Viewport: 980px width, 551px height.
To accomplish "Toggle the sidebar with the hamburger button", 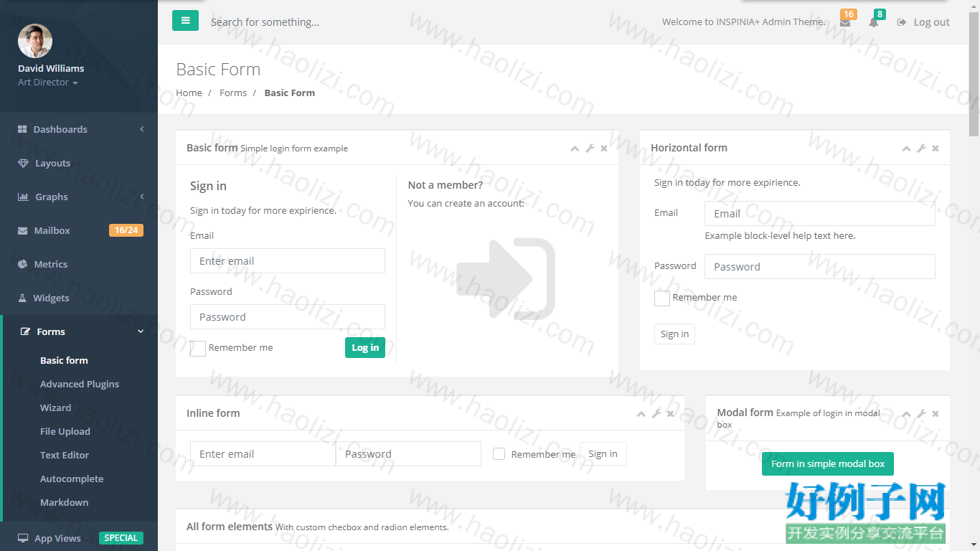I will click(x=185, y=21).
